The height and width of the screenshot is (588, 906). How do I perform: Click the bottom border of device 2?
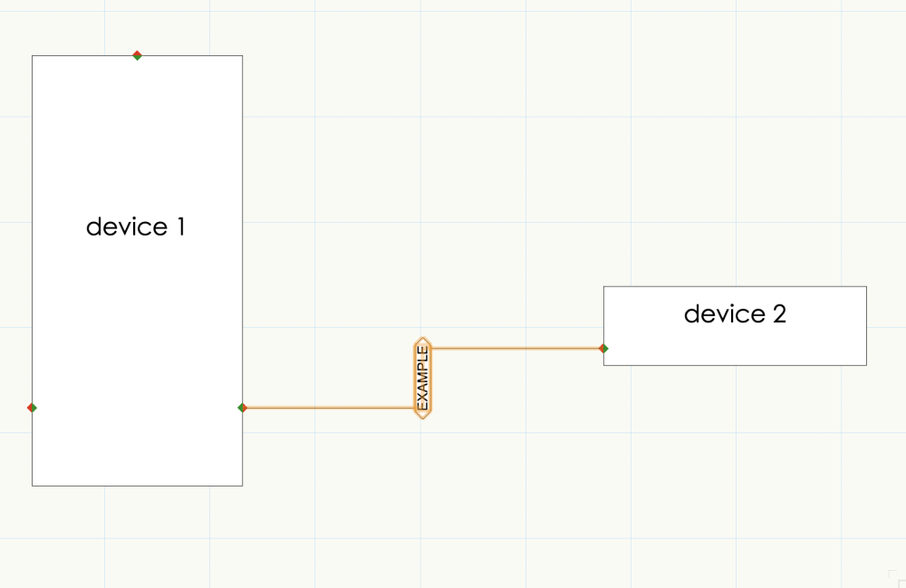point(735,365)
